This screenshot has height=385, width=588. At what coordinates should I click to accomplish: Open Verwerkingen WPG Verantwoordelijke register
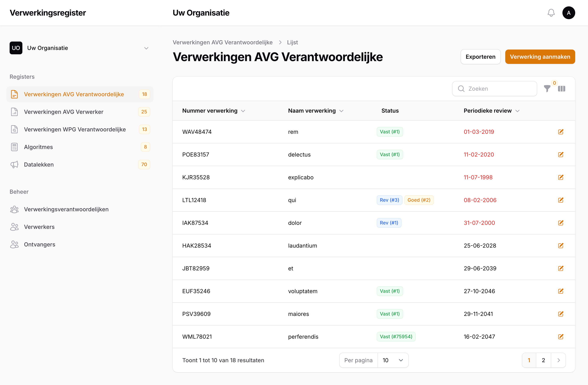75,129
